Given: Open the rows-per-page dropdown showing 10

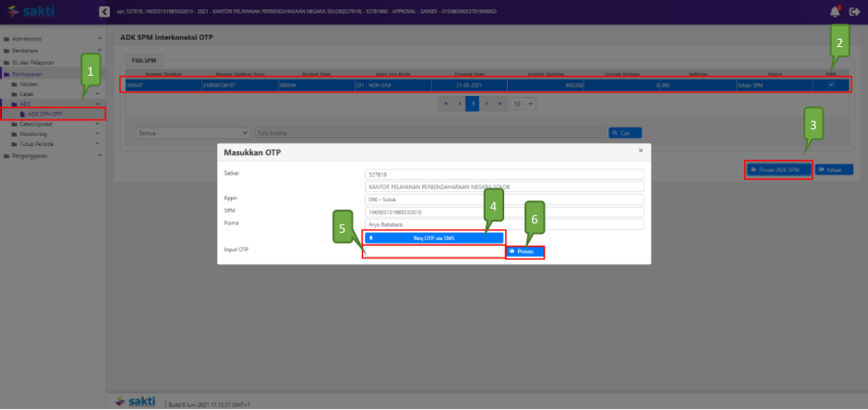Looking at the screenshot, I should coord(524,103).
